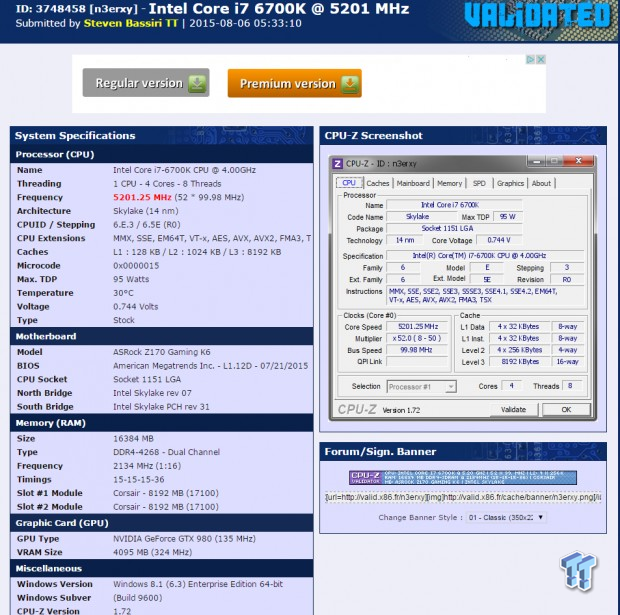Click the OK button in CPU-Z
This screenshot has width=620, height=615.
pos(566,409)
